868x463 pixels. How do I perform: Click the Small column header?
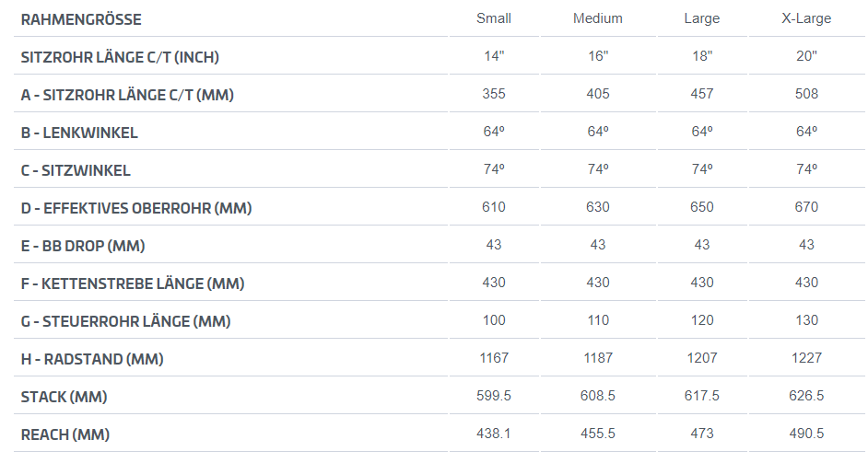(x=494, y=18)
